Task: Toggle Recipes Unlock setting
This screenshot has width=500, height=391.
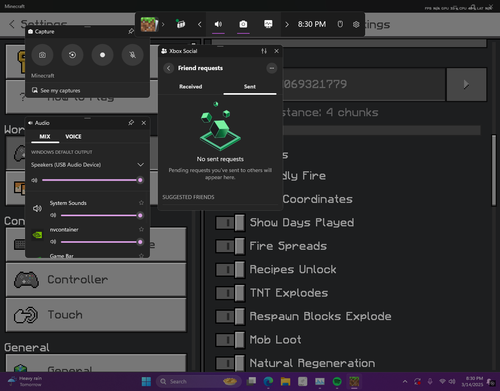Action: tap(230, 270)
